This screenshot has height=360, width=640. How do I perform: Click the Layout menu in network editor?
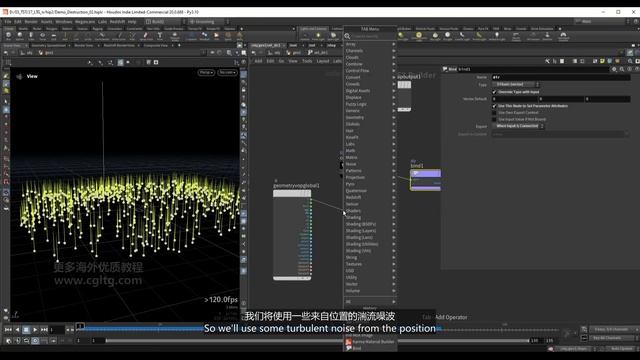point(323,61)
